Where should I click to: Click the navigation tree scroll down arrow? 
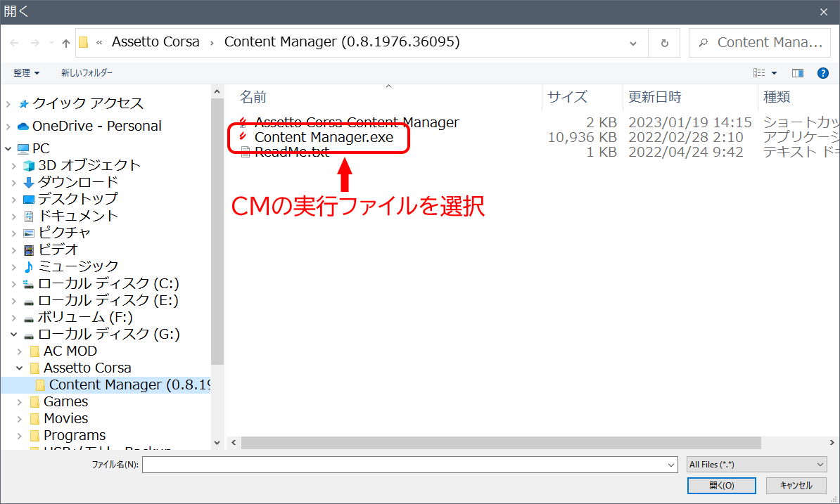(217, 442)
